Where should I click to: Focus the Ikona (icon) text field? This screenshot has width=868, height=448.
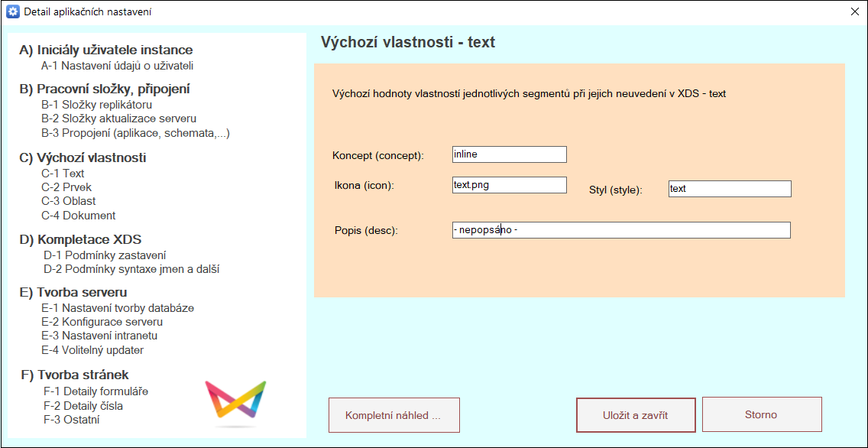point(509,185)
